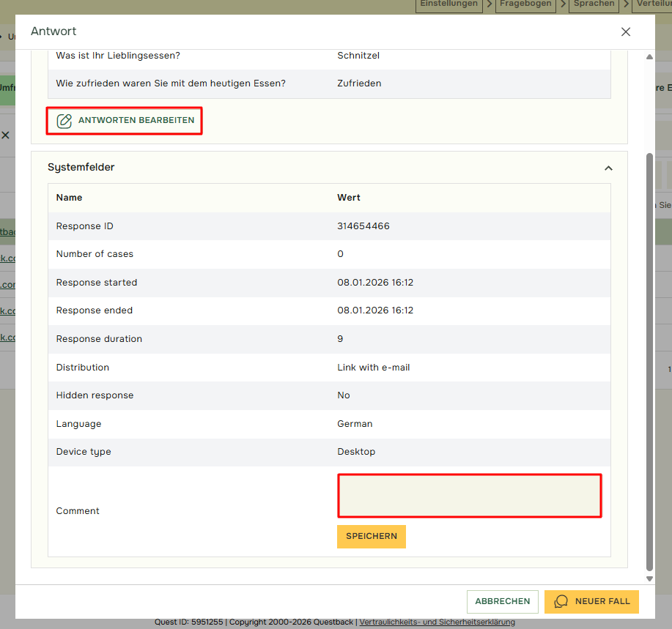Select the Response ID value 314654466
The width and height of the screenshot is (672, 629).
[x=363, y=226]
